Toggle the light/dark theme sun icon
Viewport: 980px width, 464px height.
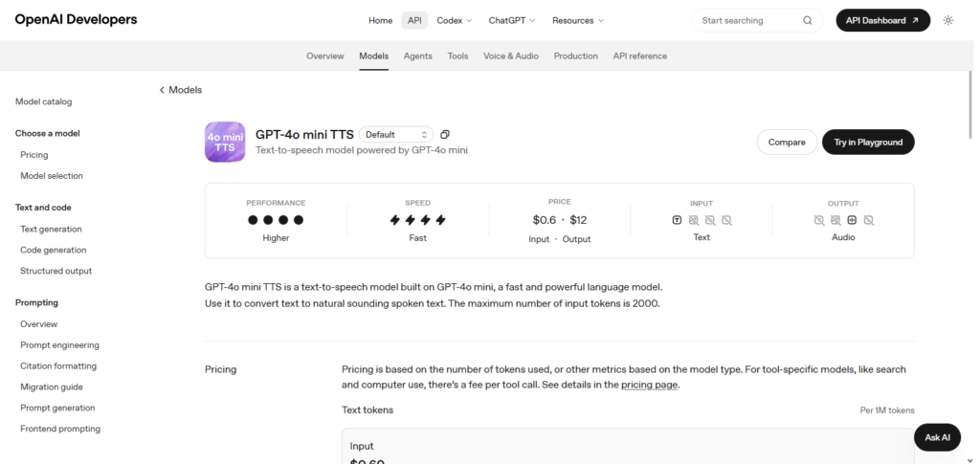[x=948, y=21]
